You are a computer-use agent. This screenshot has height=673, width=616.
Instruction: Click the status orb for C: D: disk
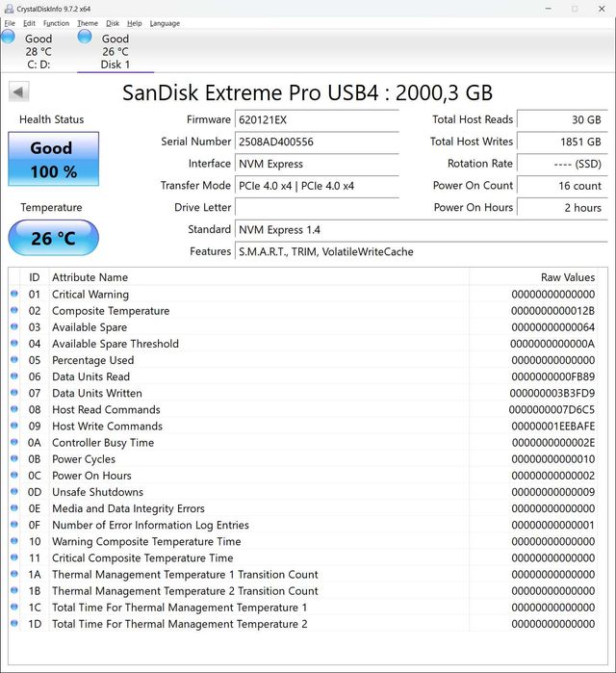pyautogui.click(x=8, y=37)
